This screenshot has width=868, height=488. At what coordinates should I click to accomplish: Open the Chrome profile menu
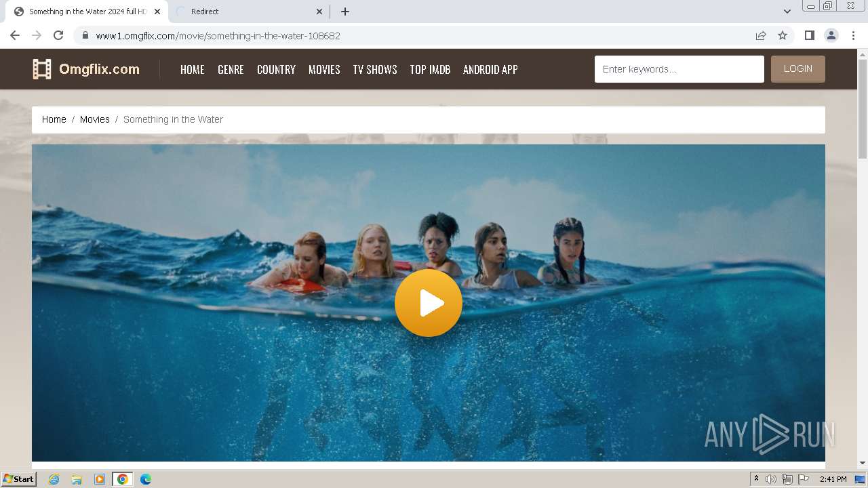pos(831,35)
